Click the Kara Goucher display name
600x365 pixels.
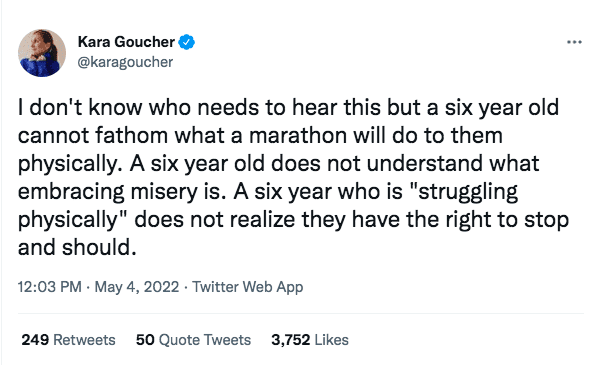(x=126, y=42)
